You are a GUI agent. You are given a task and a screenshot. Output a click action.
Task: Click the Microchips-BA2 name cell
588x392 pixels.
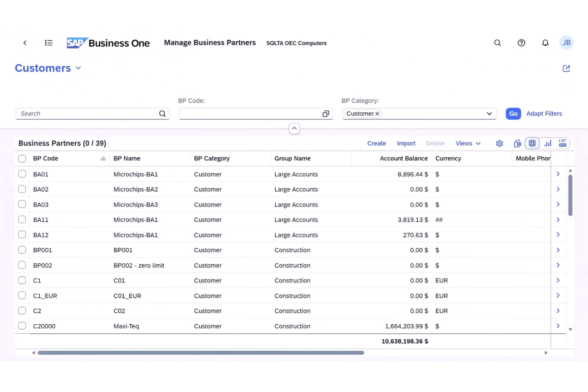tap(135, 189)
